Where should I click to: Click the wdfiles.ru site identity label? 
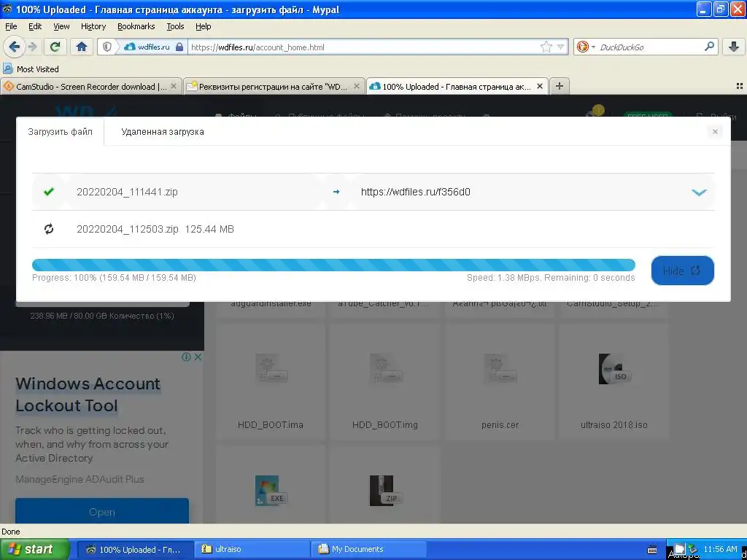point(153,47)
